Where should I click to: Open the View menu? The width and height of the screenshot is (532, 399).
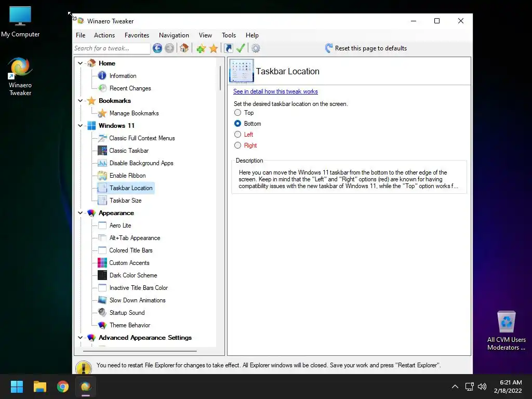205,35
